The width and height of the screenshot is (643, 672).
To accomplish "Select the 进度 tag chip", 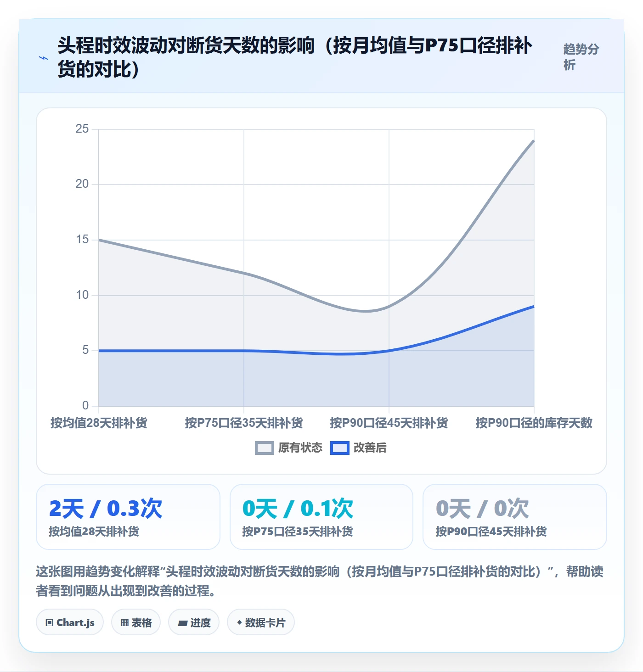I will 194,622.
